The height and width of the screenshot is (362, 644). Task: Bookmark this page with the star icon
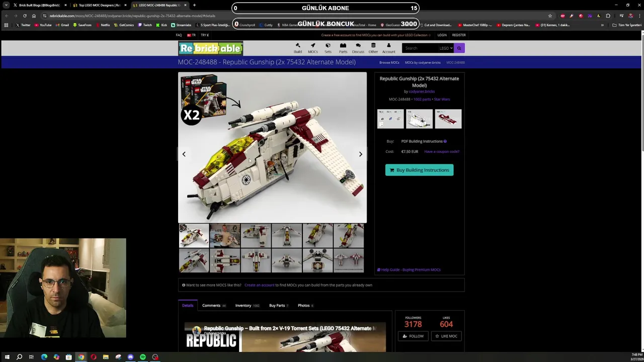pos(550,16)
